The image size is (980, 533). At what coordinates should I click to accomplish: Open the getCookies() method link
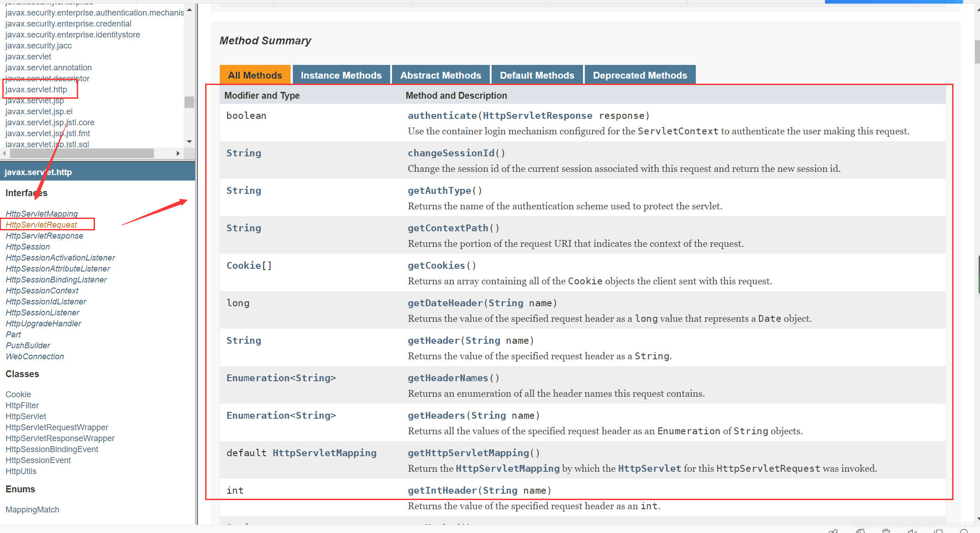click(436, 266)
